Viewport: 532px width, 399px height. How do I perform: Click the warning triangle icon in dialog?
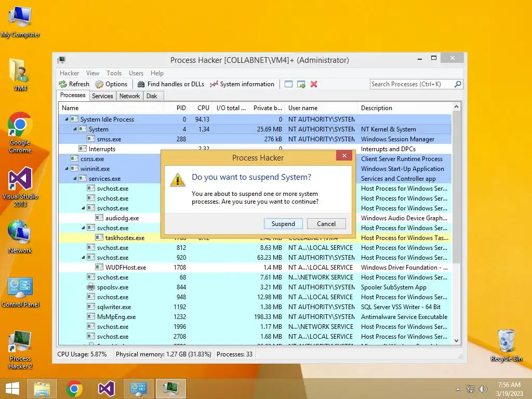coord(178,179)
